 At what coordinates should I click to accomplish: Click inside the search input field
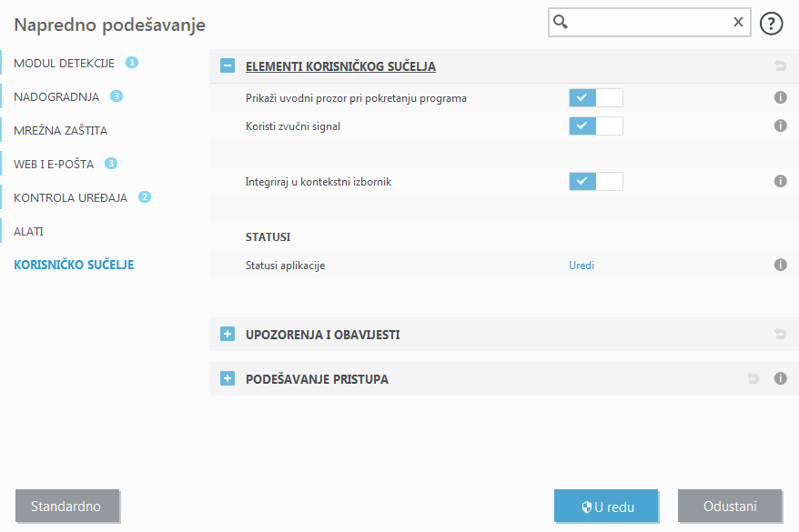(646, 21)
